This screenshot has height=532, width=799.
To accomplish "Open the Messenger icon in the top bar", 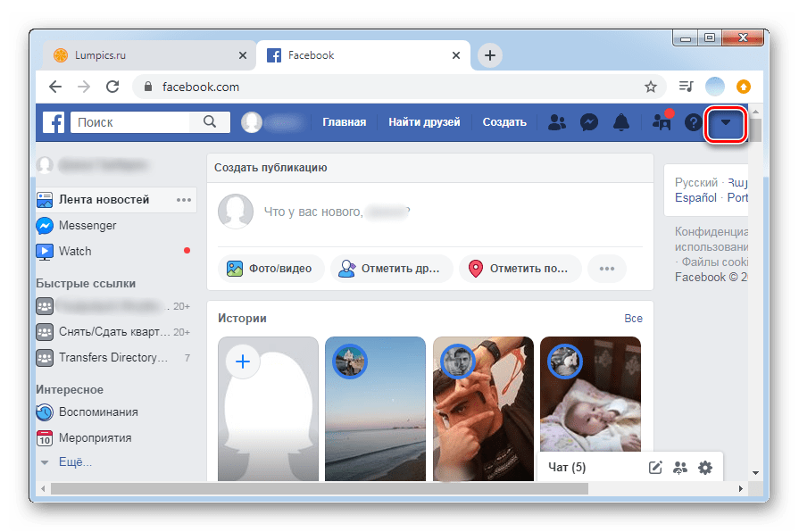I will [589, 123].
